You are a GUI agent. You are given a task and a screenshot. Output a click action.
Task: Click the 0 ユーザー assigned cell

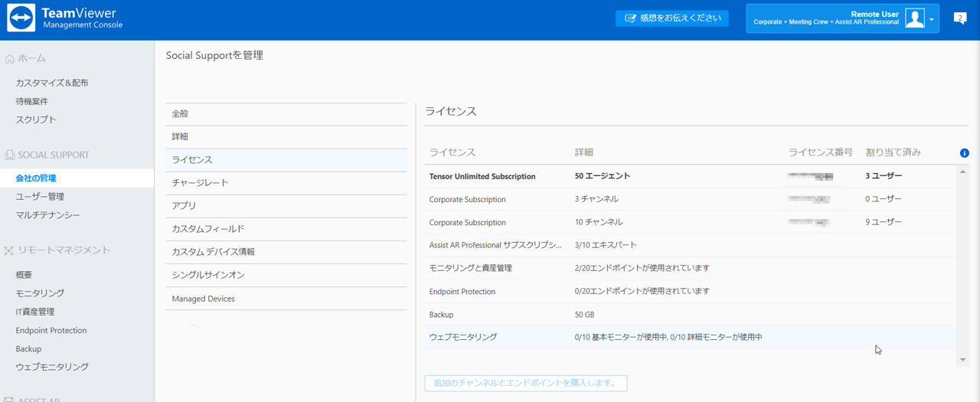884,199
